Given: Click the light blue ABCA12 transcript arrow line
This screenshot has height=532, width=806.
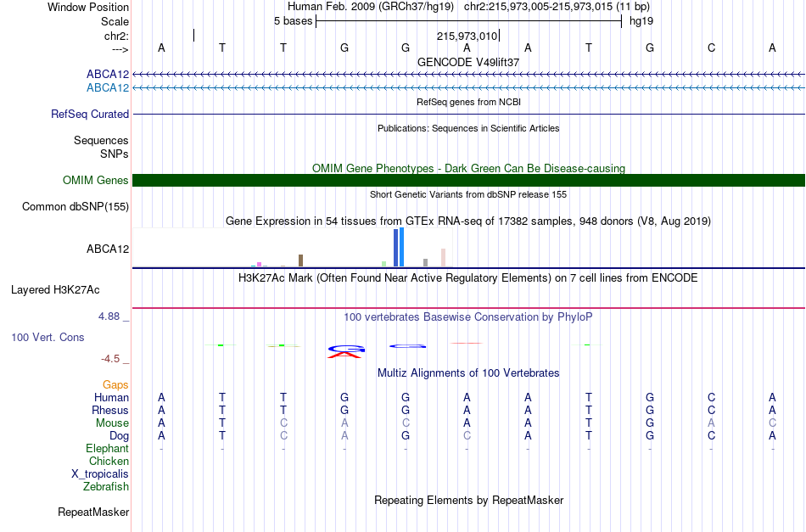Looking at the screenshot, I should coord(469,88).
